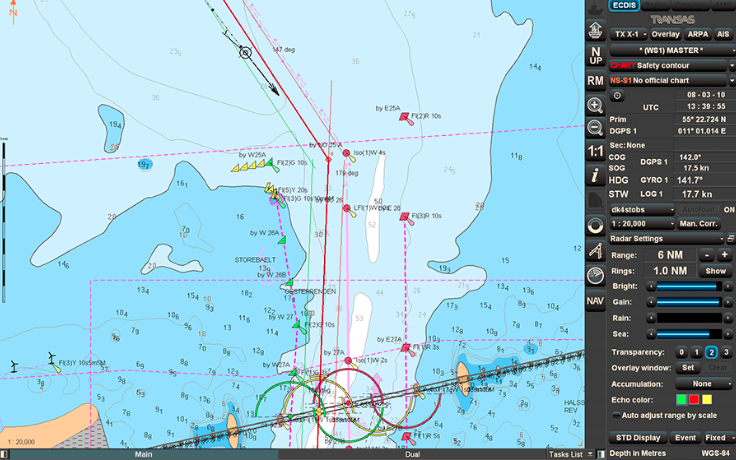Click right arrow of Rain slider

click(x=728, y=318)
